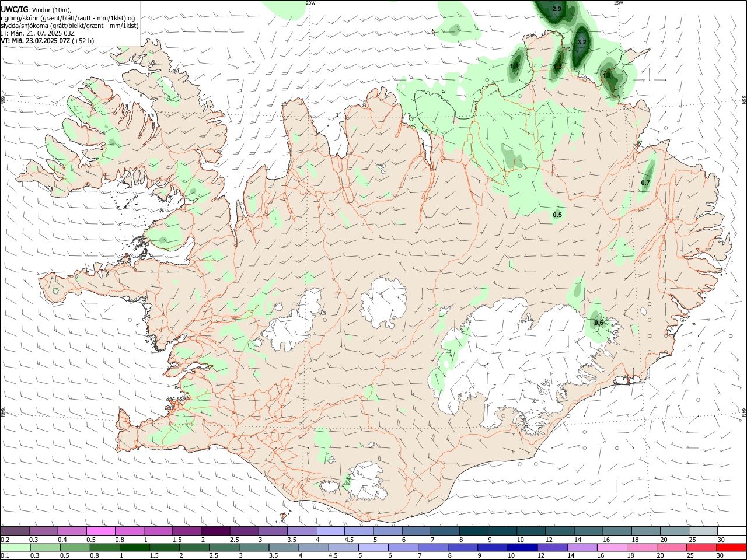Click the 4.5 label under the snow legend

coord(349,540)
